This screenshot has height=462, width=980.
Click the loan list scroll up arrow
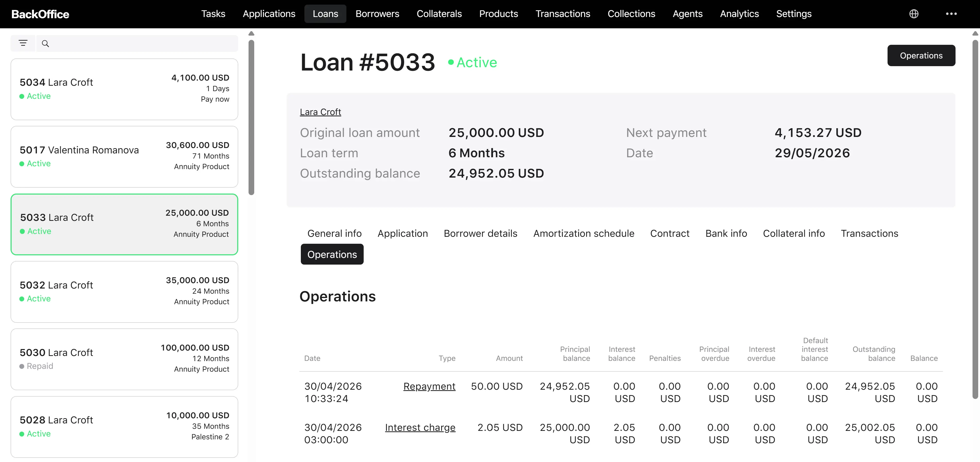click(251, 33)
